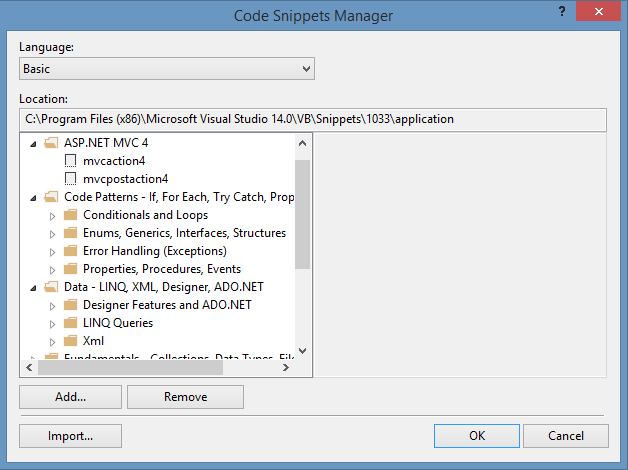The image size is (628, 470).
Task: Click the vertical scrollbar in snippet tree
Action: point(302,215)
